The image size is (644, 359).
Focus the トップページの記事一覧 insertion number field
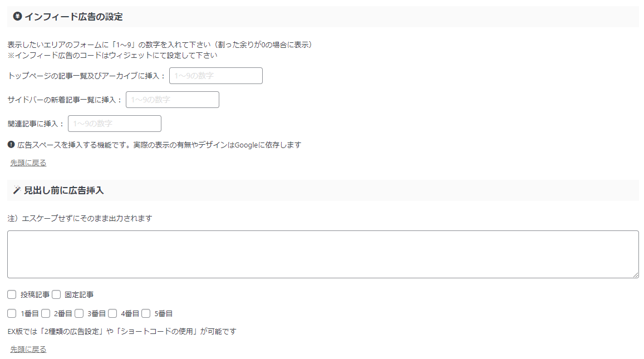pyautogui.click(x=215, y=76)
